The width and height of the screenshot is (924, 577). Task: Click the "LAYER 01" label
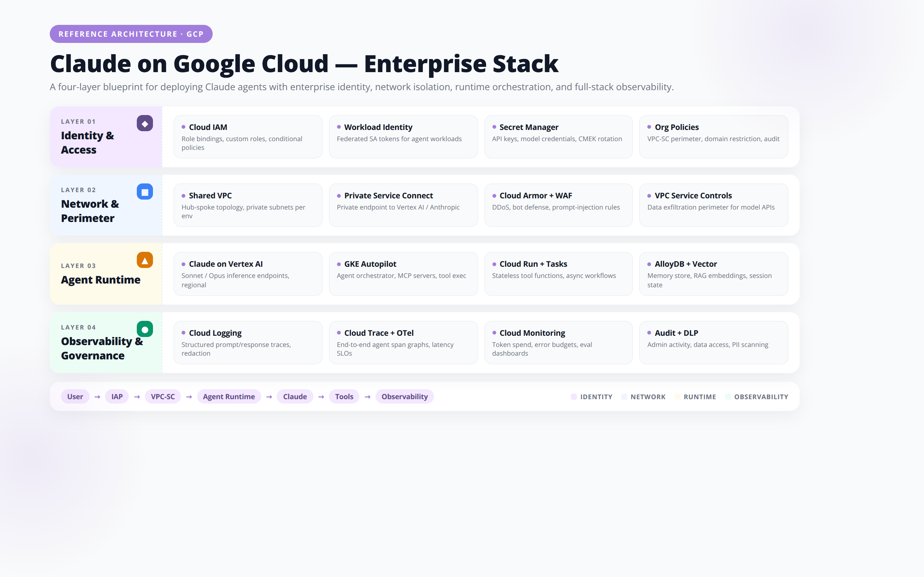pyautogui.click(x=78, y=121)
